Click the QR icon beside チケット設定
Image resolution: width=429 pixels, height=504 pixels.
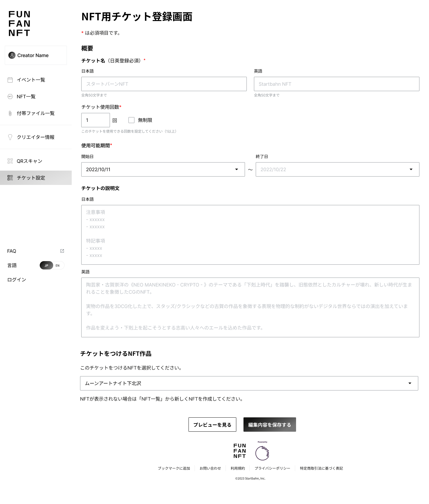click(x=10, y=178)
